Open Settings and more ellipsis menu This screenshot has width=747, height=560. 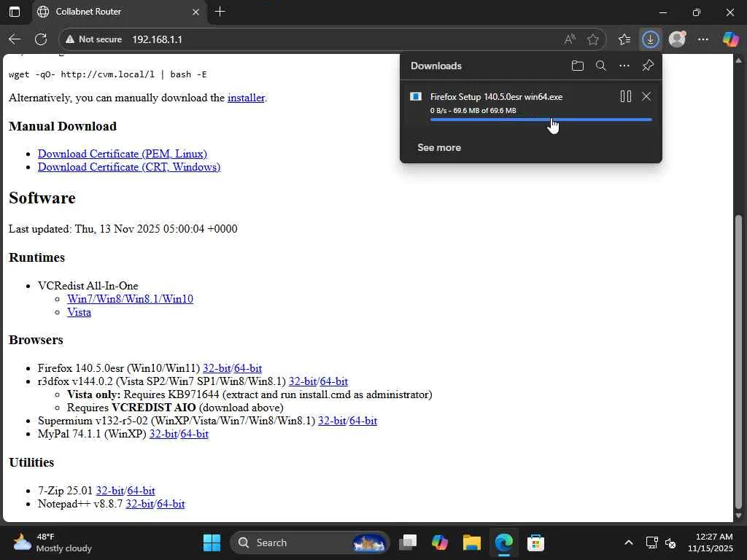coord(703,39)
